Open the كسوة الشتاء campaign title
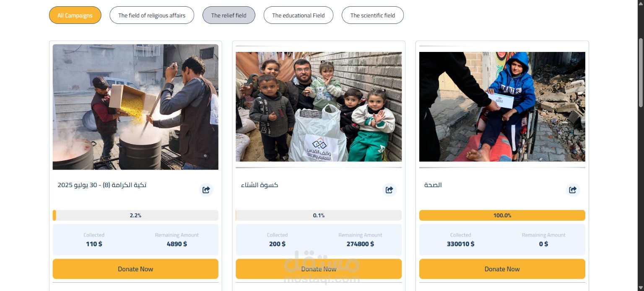Viewport: 644px width, 291px height. [x=260, y=185]
